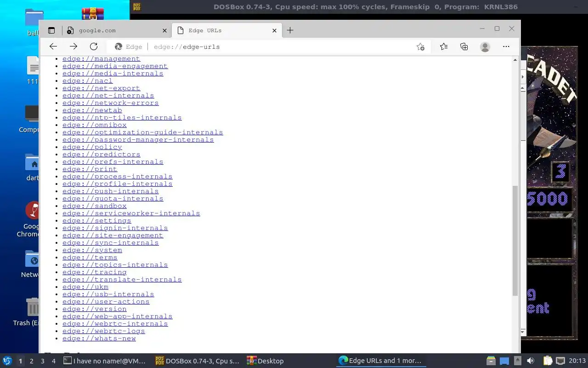This screenshot has width=588, height=368.
Task: Open the edge://management link
Action: [x=101, y=58]
